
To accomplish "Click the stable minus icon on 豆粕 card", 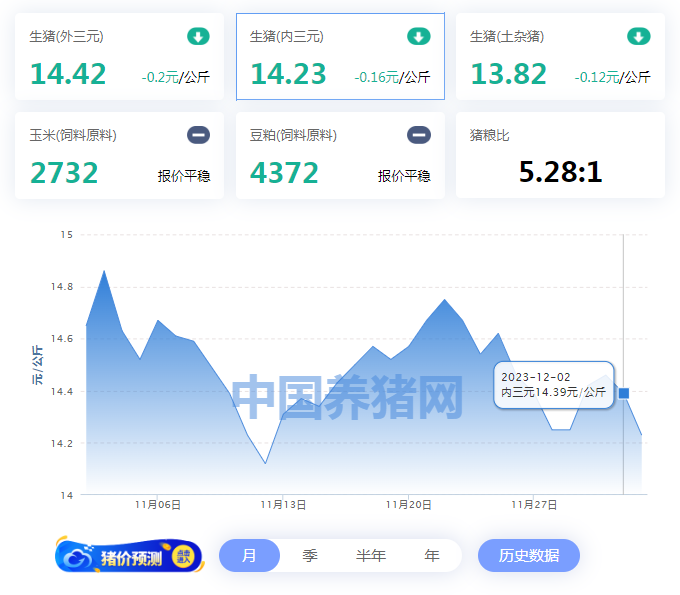I will [418, 135].
